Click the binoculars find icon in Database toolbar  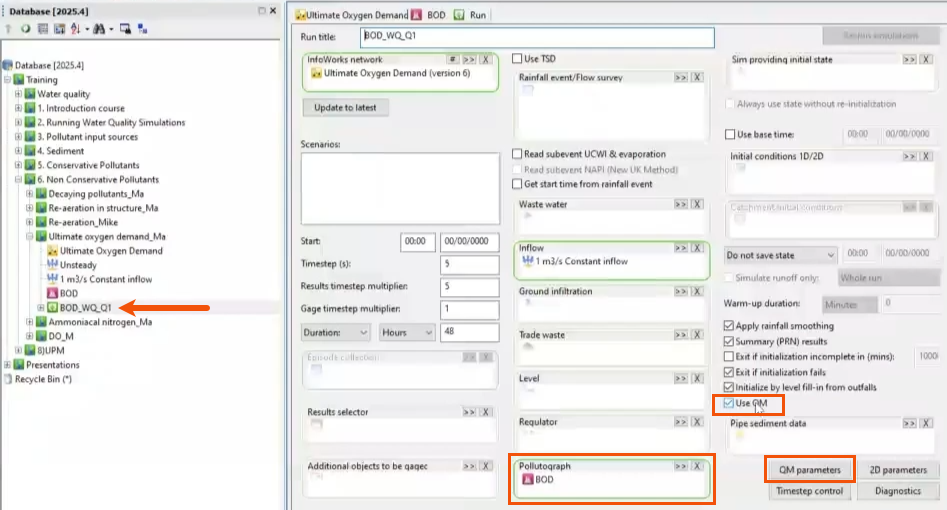[99, 28]
